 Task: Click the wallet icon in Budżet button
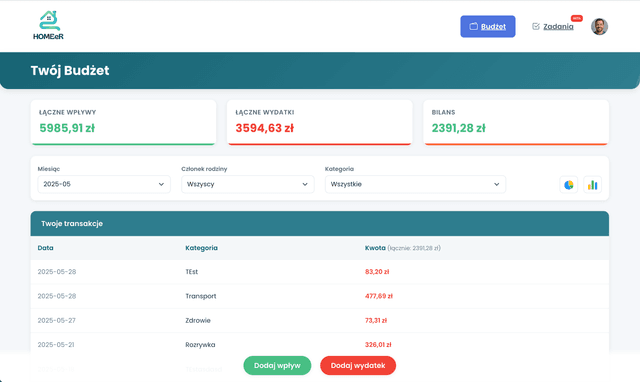(473, 27)
